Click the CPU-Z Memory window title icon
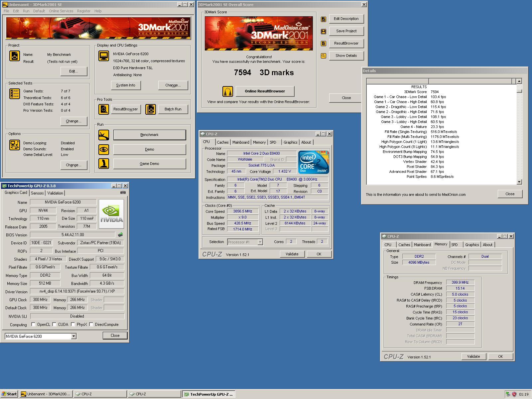This screenshot has height=399, width=532. pos(384,236)
